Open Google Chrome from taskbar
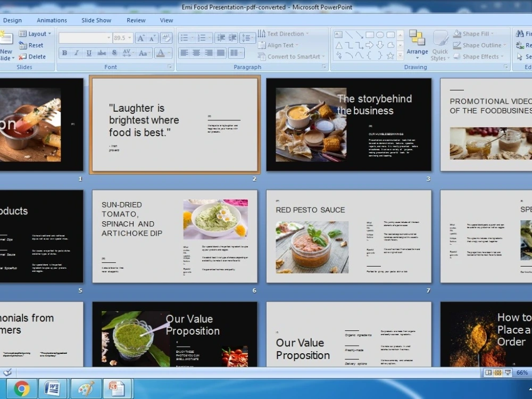The image size is (532, 399). point(22,389)
